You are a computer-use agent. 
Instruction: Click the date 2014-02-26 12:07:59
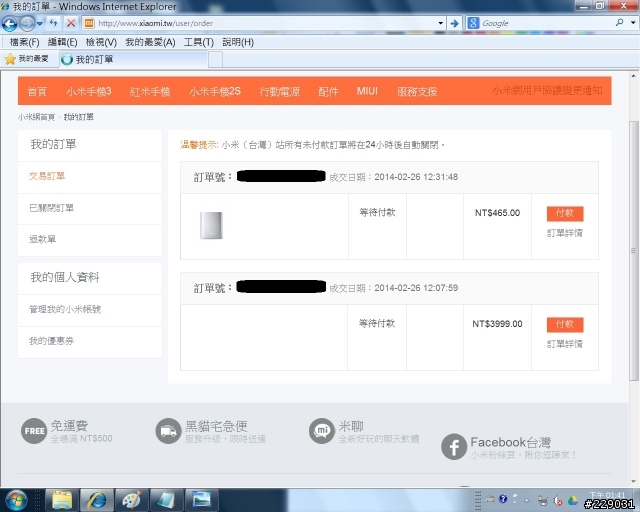click(416, 288)
